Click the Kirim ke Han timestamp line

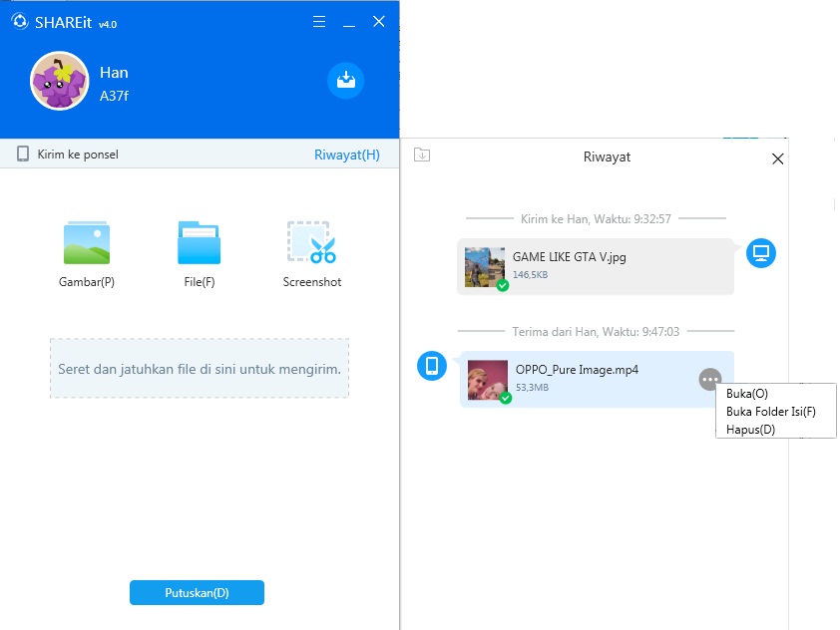click(596, 219)
